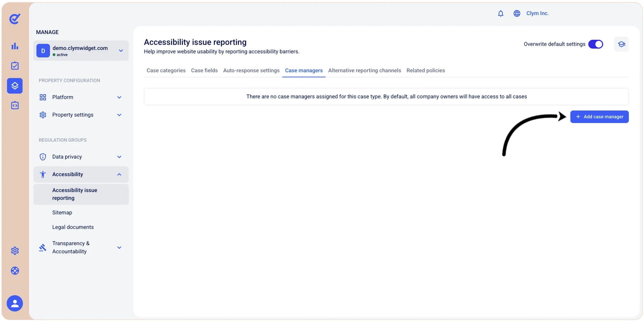644x321 pixels.
Task: Switch to the Case fields tab
Action: point(204,71)
